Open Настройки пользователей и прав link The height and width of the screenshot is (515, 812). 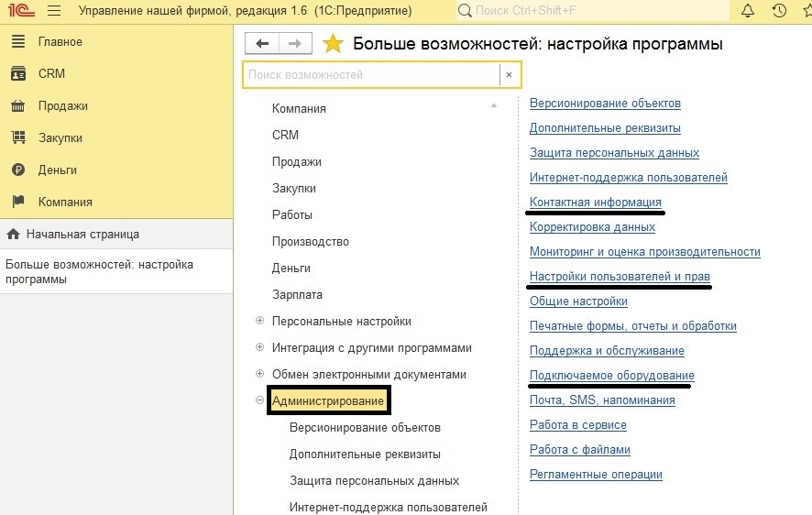(x=620, y=276)
